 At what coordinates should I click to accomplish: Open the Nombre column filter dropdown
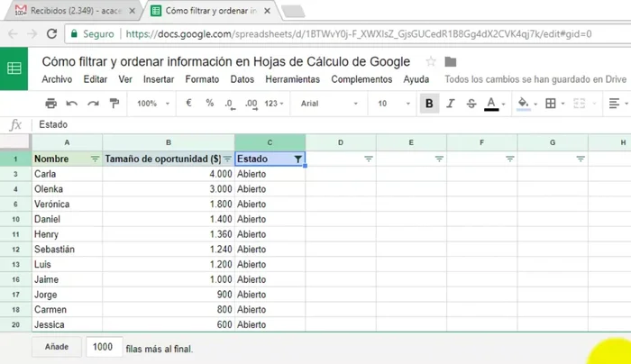pyautogui.click(x=95, y=159)
